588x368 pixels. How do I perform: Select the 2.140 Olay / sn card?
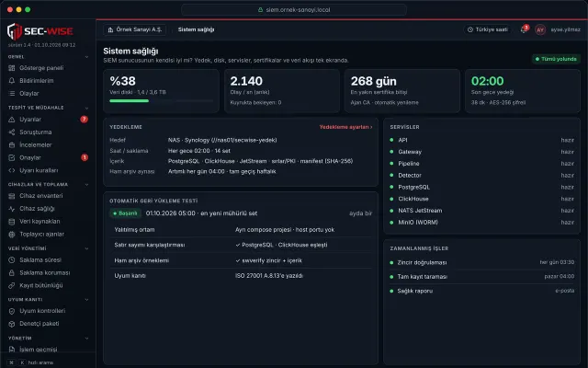[x=282, y=91]
